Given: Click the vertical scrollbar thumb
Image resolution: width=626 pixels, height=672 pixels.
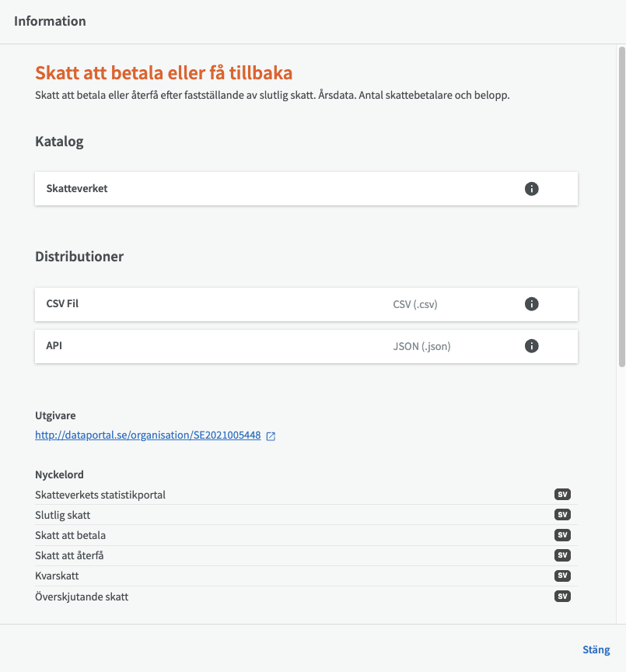Looking at the screenshot, I should (x=621, y=206).
